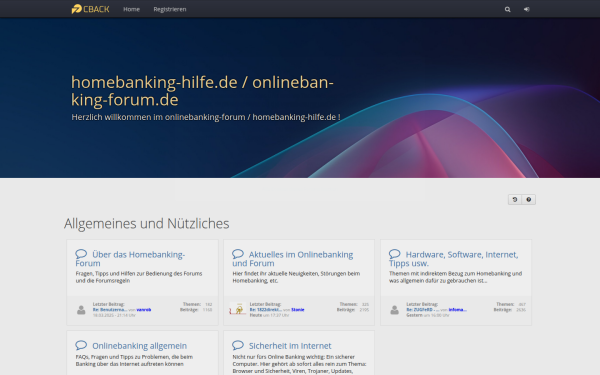The width and height of the screenshot is (600, 375).
Task: Click Stonie's avatar in Aktuelles card
Action: (x=238, y=309)
